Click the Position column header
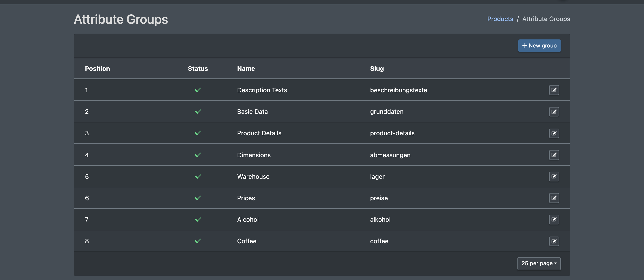The image size is (644, 280). (x=97, y=68)
